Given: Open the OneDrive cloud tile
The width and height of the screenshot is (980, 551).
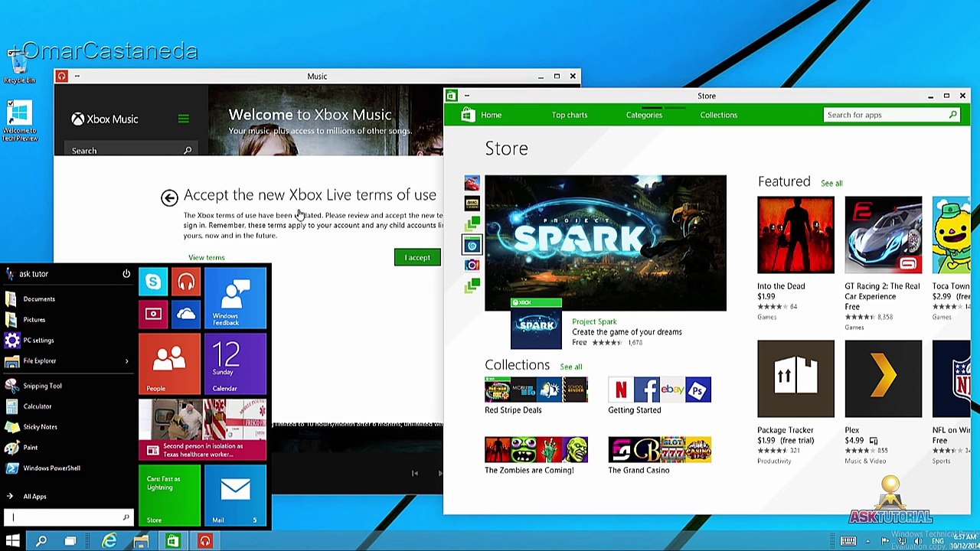Looking at the screenshot, I should click(186, 315).
